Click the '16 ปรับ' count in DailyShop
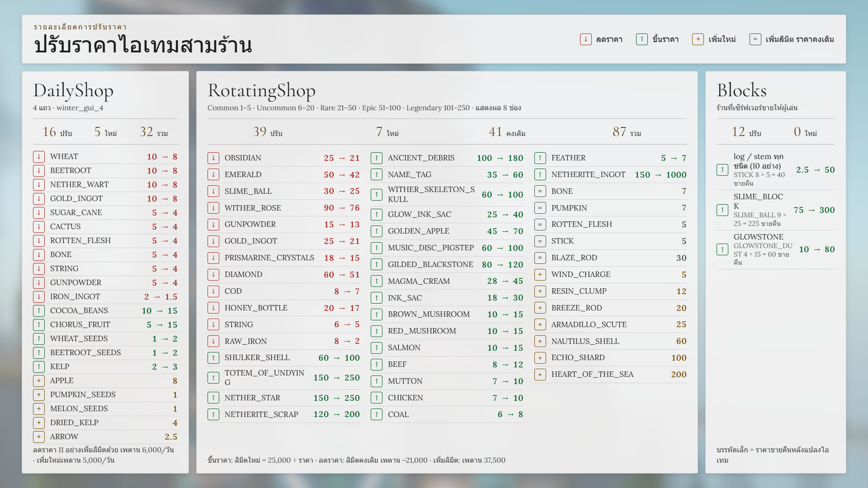Image resolution: width=868 pixels, height=488 pixels. click(x=57, y=132)
